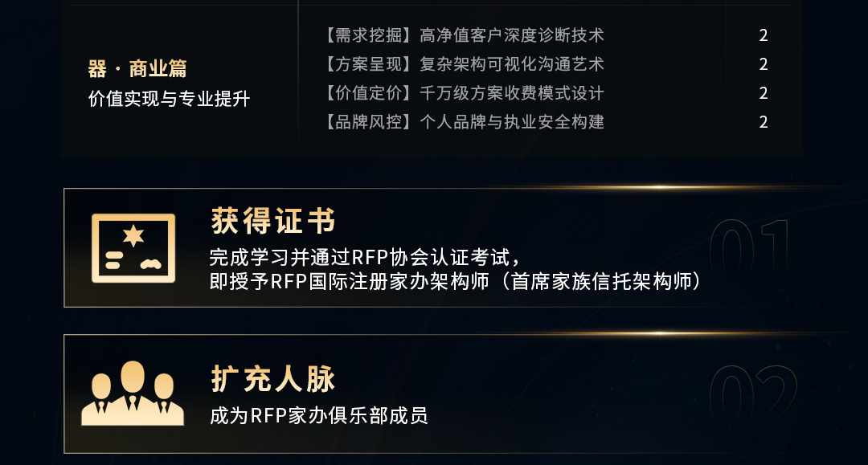Click the hours number in the 价值定价 row
Viewport: 868px width, 465px height.
click(x=764, y=93)
